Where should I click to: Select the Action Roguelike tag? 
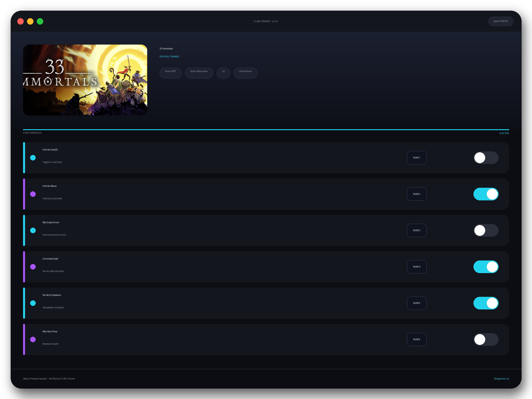199,73
